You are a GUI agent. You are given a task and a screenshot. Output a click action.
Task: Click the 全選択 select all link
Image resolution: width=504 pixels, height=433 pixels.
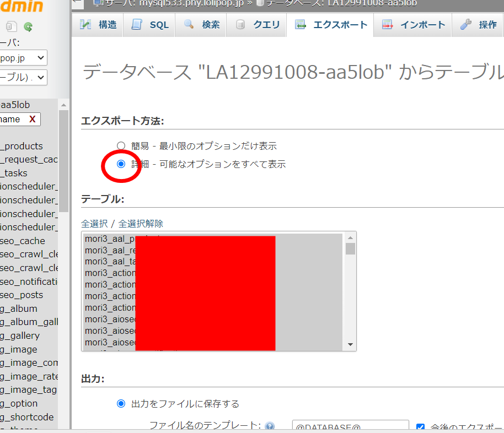[94, 224]
